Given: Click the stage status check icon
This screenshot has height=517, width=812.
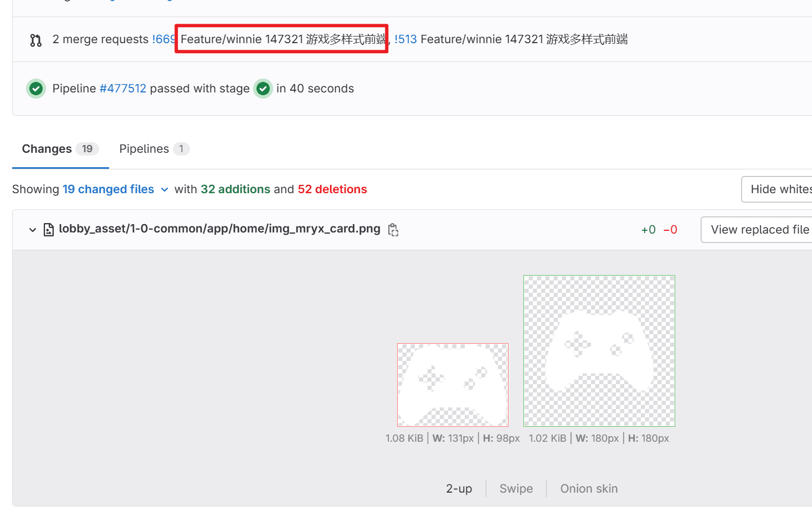Looking at the screenshot, I should 263,89.
